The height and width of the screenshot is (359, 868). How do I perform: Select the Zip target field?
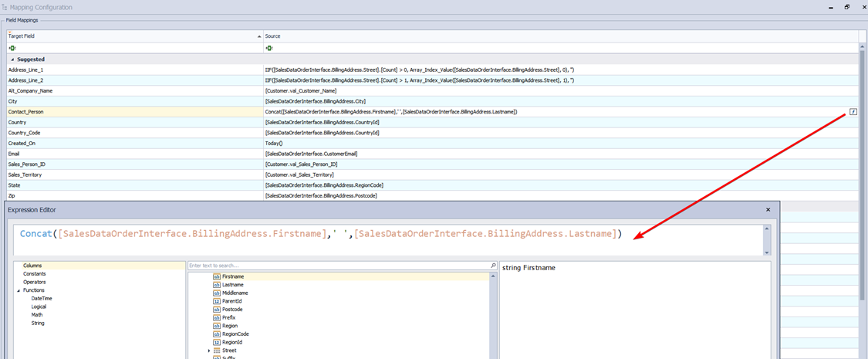point(135,195)
